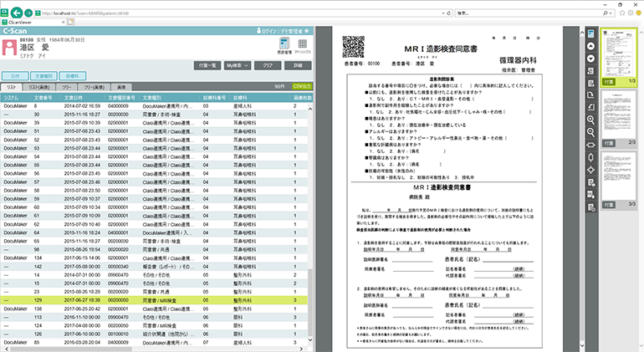644x352 pixels.
Task: Open the My検索 dropdown
Action: click(x=238, y=65)
